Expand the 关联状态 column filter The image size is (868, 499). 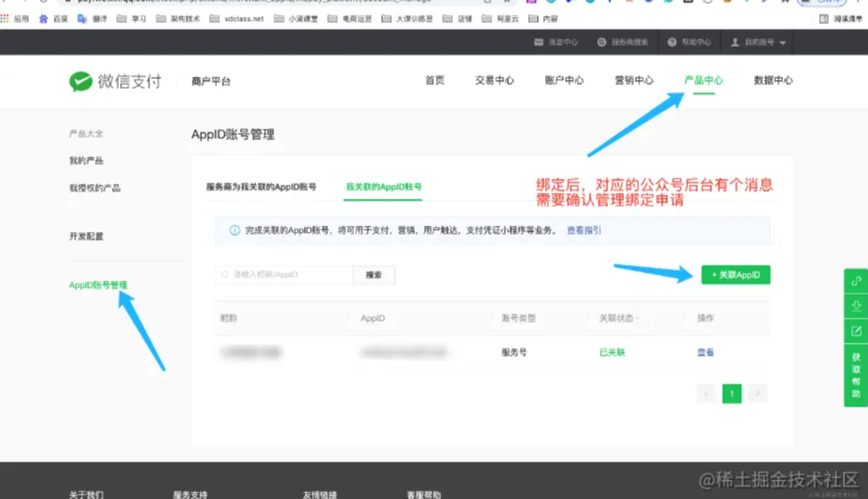(619, 318)
